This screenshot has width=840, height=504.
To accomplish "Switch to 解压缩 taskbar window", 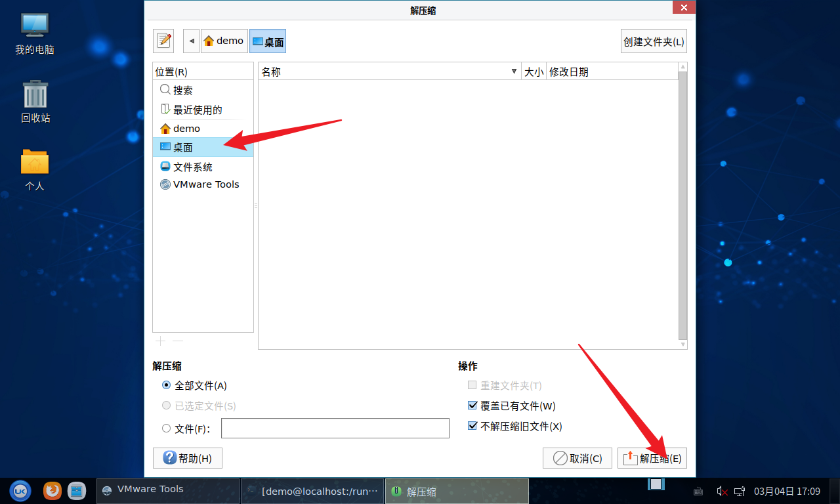I will coord(457,490).
